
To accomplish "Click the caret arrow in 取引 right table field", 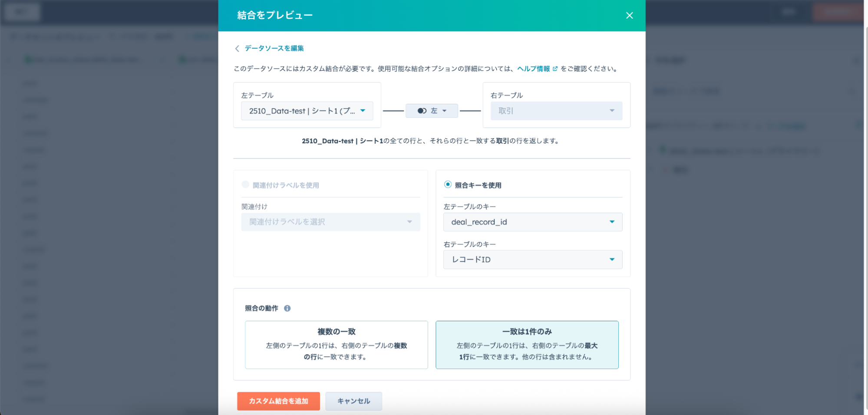I will 612,111.
